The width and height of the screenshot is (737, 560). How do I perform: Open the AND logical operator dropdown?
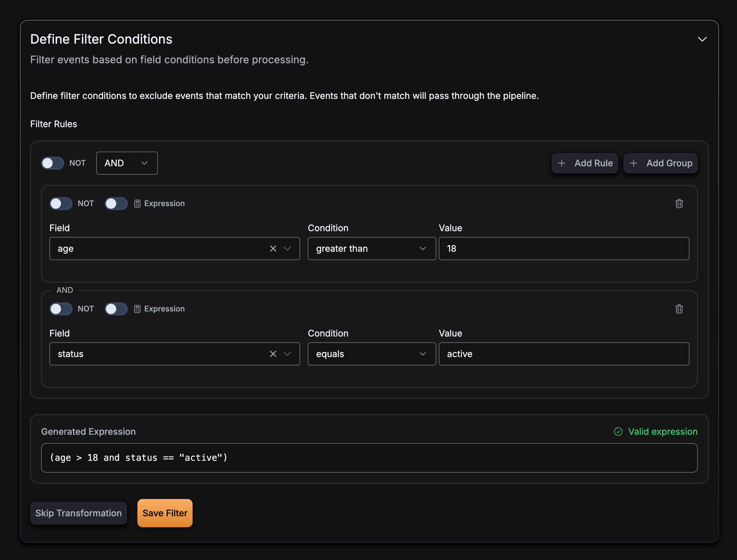pyautogui.click(x=126, y=163)
